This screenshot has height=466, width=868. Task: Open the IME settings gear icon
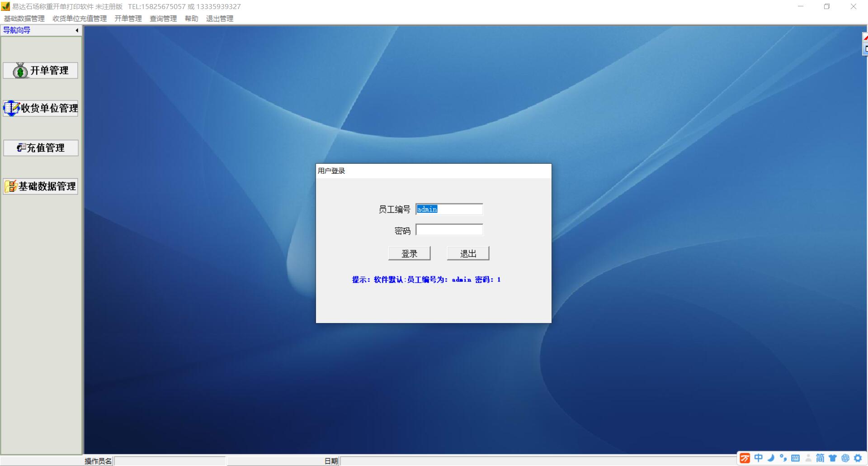[858, 458]
